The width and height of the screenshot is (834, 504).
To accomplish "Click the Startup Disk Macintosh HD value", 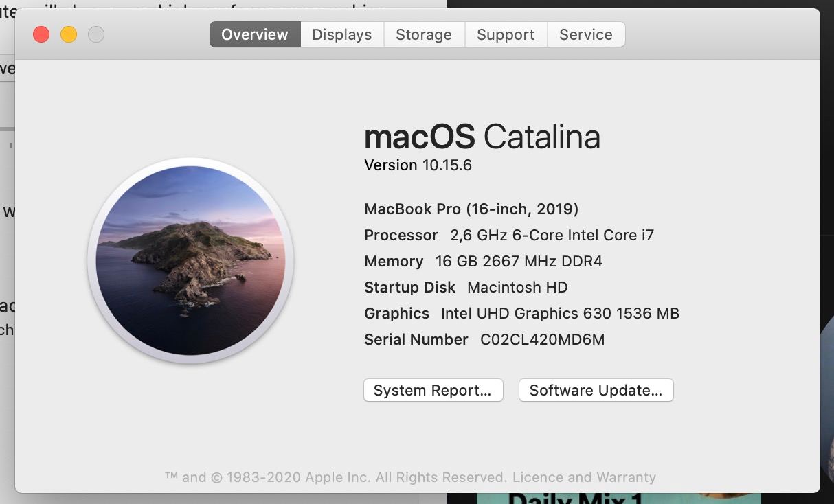I will point(517,287).
